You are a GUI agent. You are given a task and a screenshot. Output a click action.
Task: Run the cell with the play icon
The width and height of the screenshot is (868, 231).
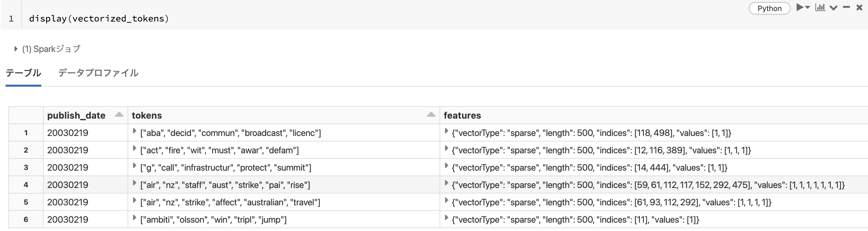[x=800, y=7]
